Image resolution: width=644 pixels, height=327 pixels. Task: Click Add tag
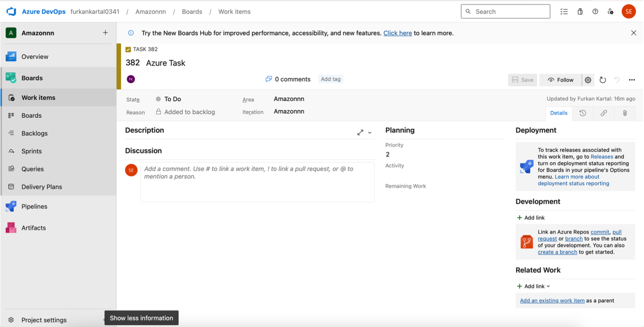tap(330, 79)
